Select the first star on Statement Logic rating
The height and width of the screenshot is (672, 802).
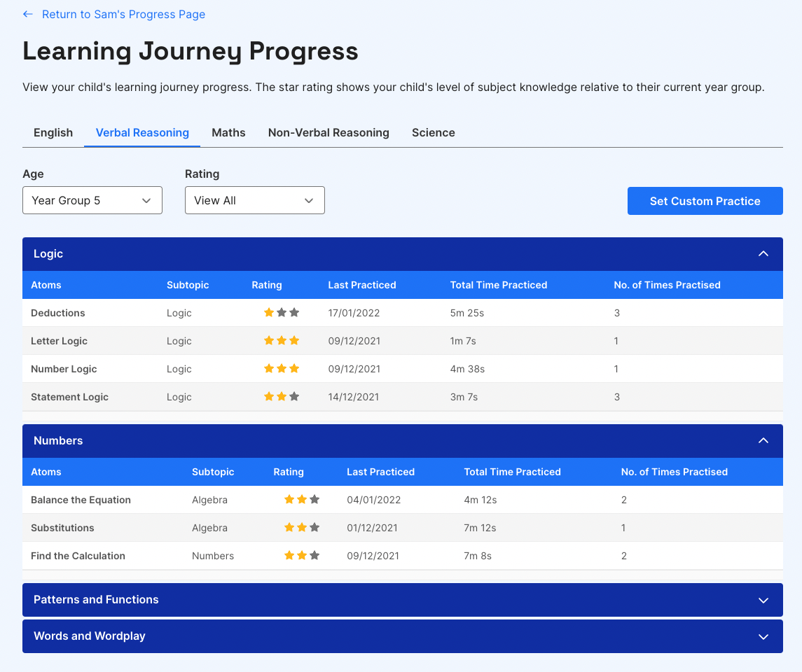pos(268,396)
